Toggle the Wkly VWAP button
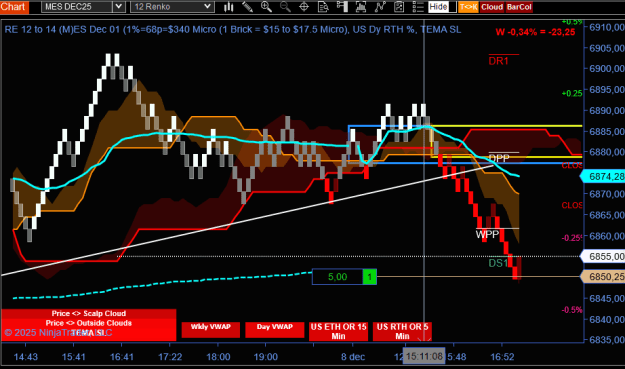This screenshot has height=369, width=625. [210, 330]
